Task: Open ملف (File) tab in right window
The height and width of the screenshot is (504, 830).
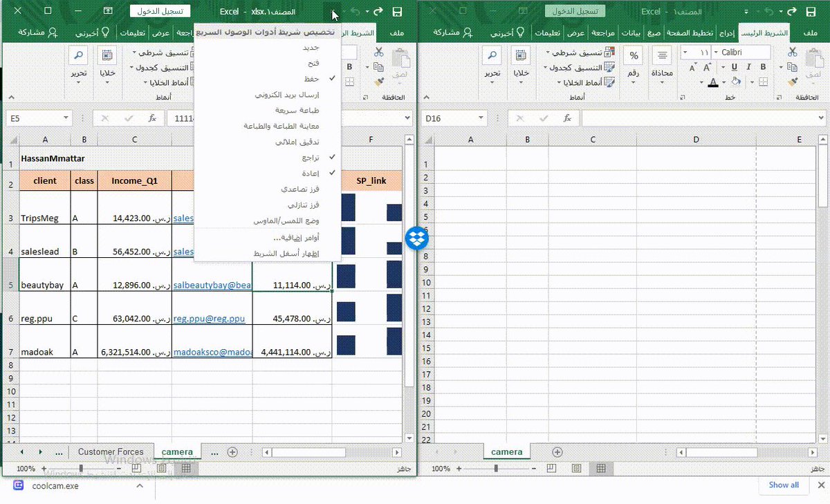Action: click(x=812, y=33)
